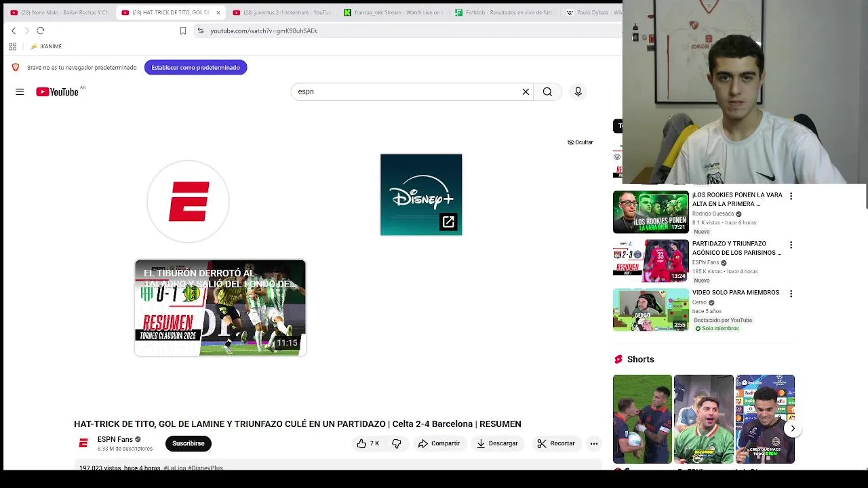Click the video title 'HAT-TRICK DE TITO'
The image size is (868, 488).
coord(298,424)
